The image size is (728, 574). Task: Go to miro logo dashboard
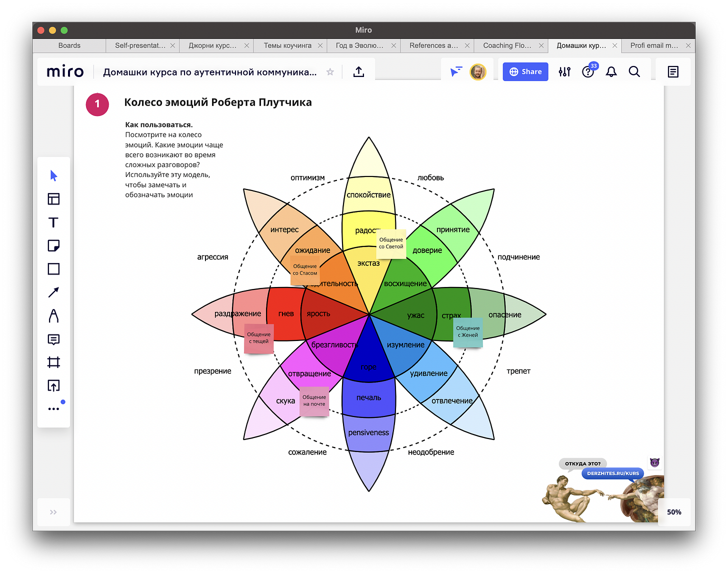(x=65, y=72)
